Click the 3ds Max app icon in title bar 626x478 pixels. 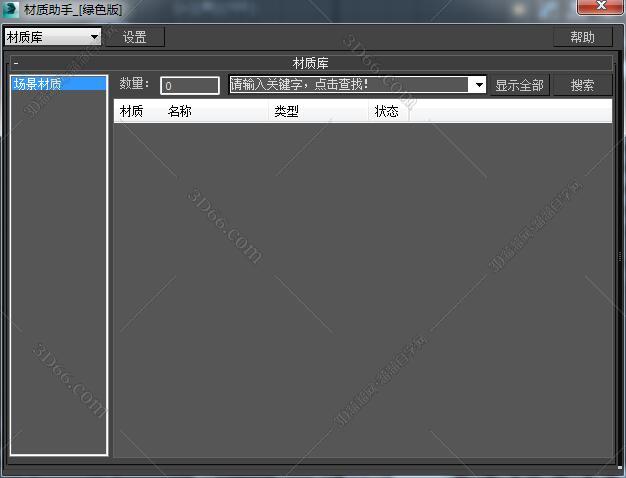12,9
